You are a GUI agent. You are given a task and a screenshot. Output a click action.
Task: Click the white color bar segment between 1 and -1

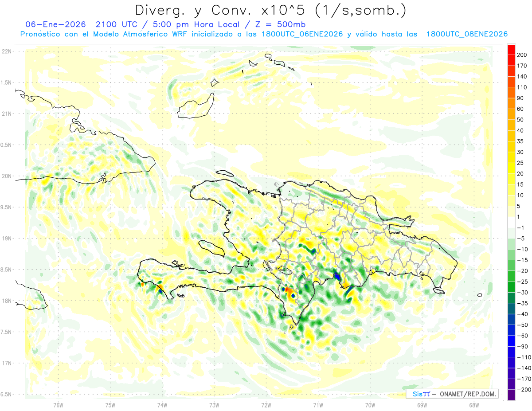[511, 222]
